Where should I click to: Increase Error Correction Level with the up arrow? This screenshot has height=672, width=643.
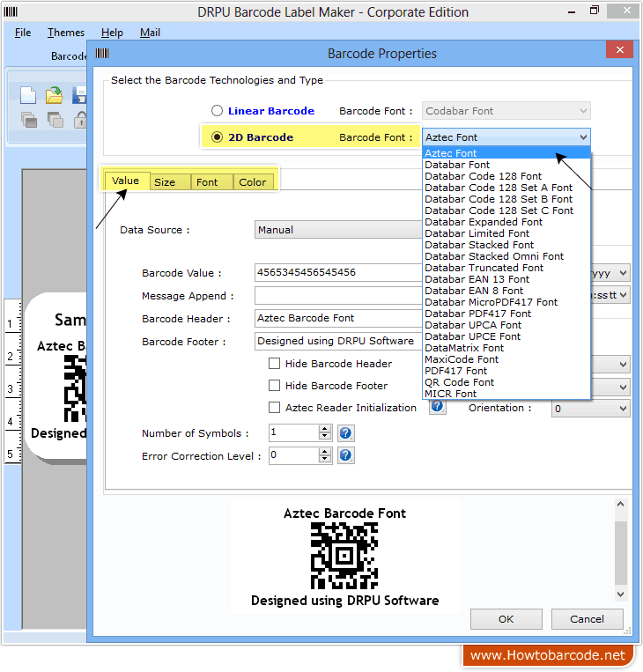325,451
